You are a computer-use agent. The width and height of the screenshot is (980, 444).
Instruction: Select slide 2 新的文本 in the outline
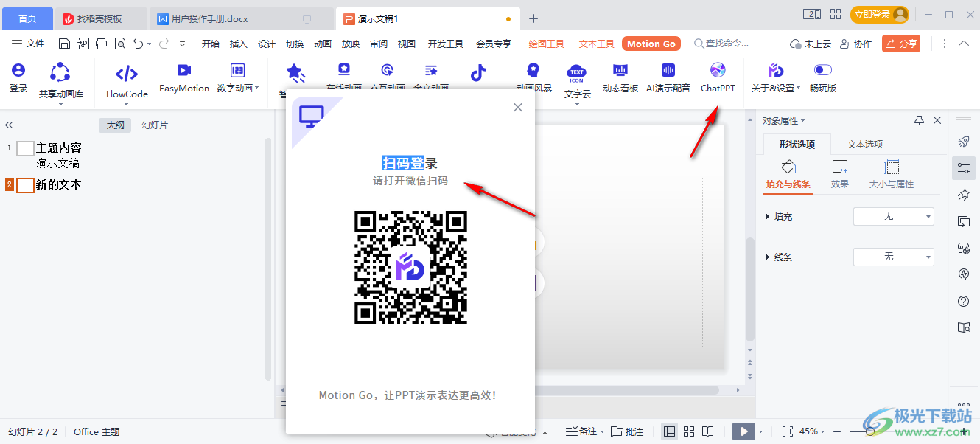59,184
